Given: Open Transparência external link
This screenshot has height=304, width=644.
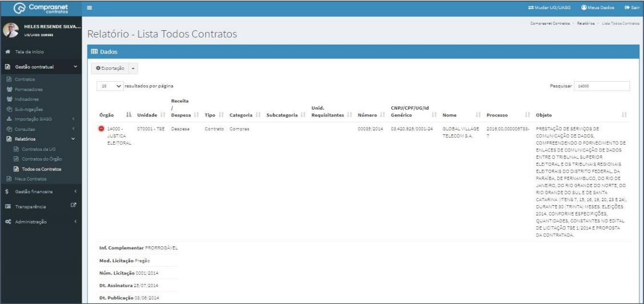Looking at the screenshot, I should click(x=41, y=207).
